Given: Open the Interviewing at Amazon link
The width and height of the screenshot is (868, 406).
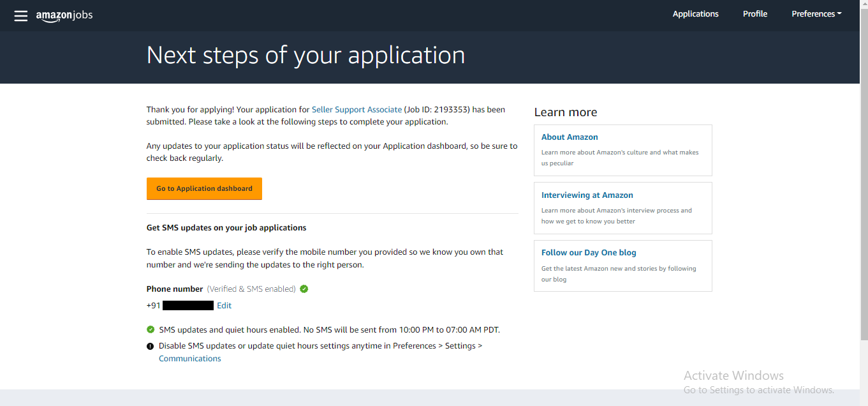Looking at the screenshot, I should pos(587,195).
